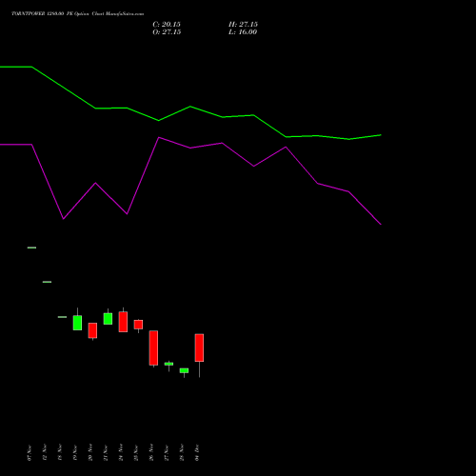Click the first flat dash mark above "07 Nov"
The image size is (476, 476).
coord(31,248)
